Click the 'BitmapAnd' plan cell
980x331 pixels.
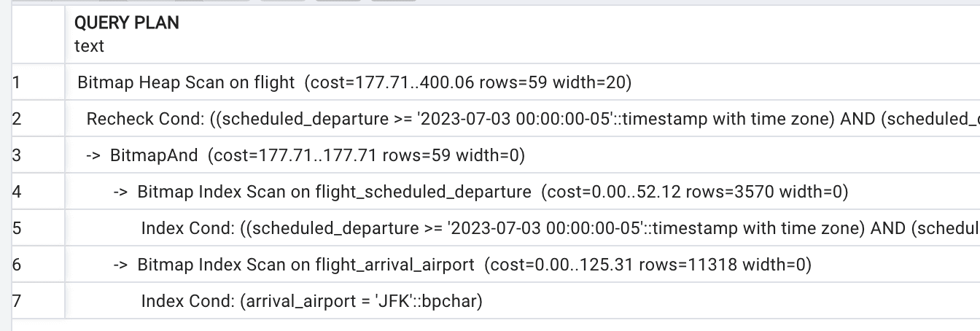[317, 155]
